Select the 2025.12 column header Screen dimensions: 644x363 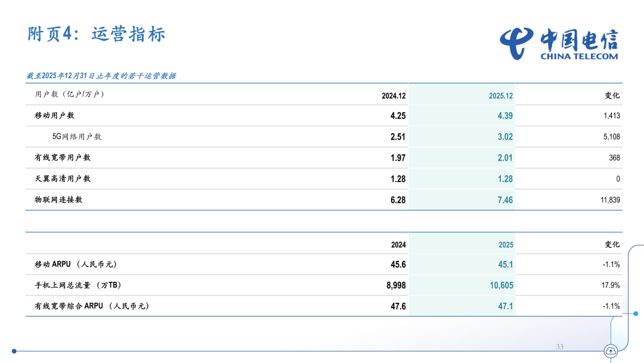(x=501, y=96)
